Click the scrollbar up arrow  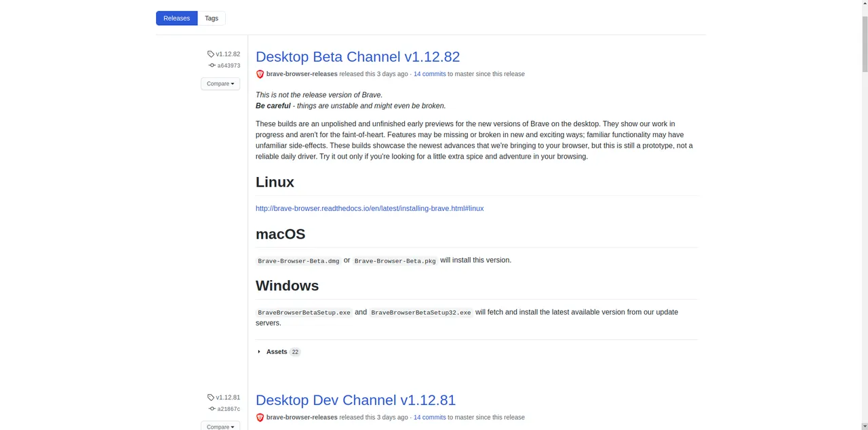(864, 5)
